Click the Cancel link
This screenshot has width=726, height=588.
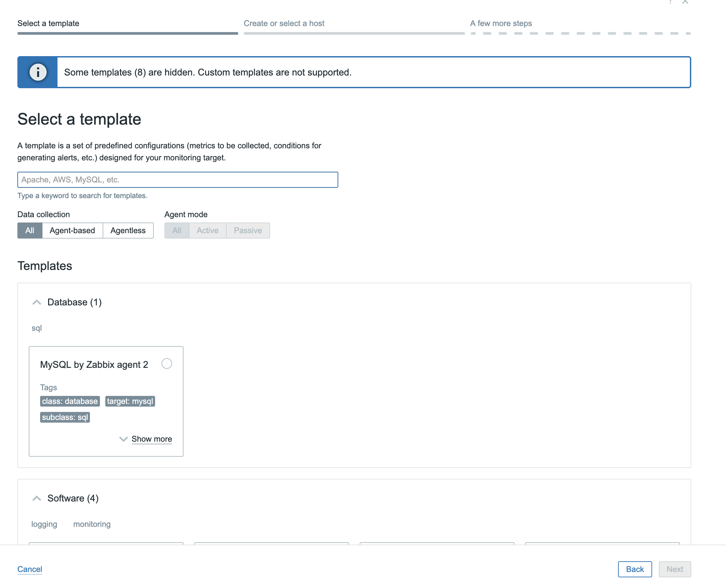(30, 569)
